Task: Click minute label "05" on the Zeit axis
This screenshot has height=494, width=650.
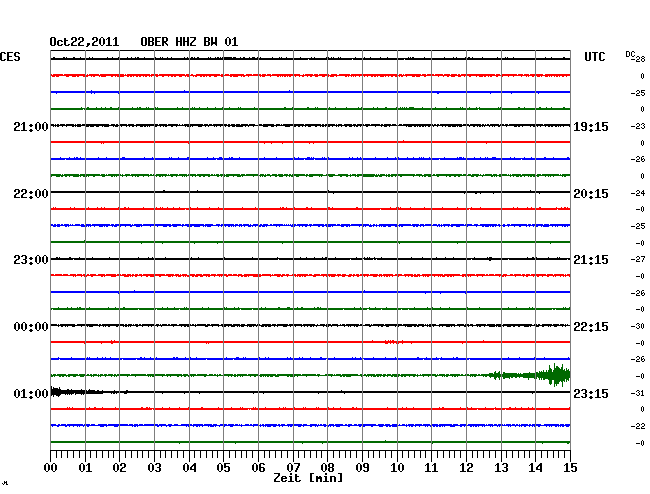Action: (x=223, y=468)
